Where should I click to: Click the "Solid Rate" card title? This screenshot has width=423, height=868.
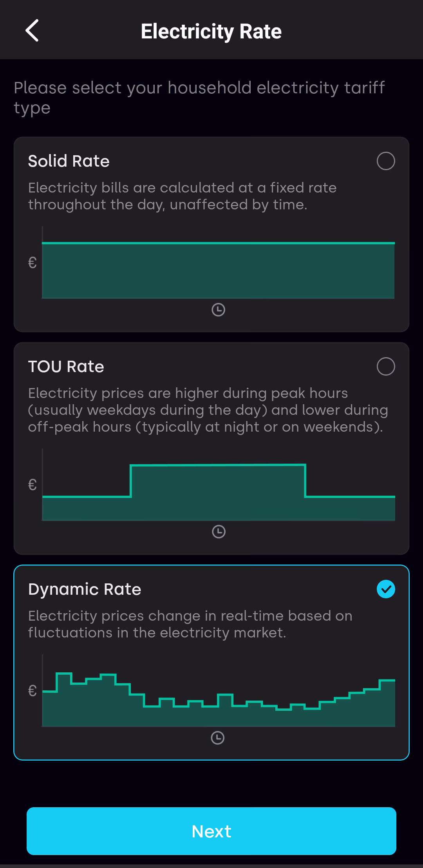tap(69, 161)
